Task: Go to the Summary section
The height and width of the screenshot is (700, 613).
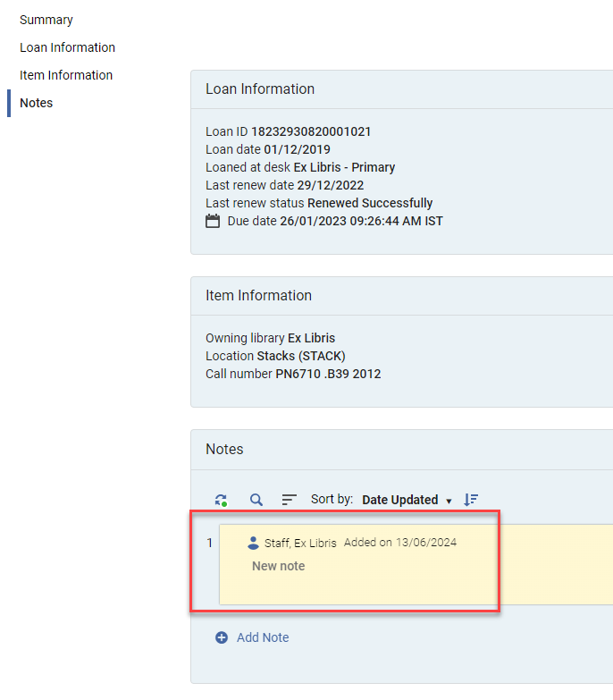Action: (46, 20)
